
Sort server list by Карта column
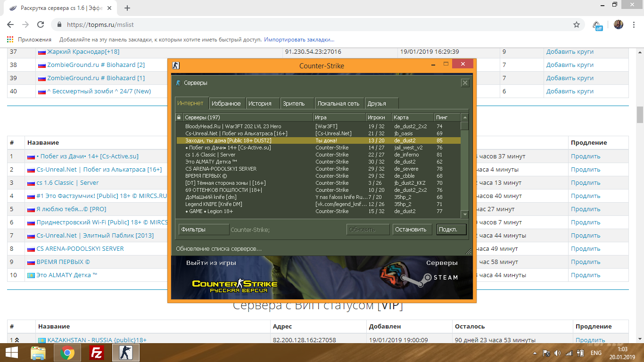[x=413, y=117]
